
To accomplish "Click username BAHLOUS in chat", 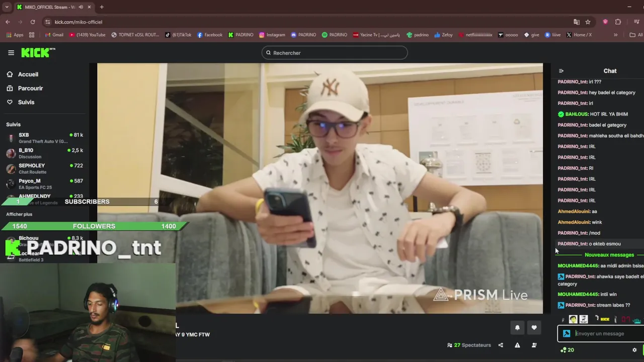I will [577, 114].
